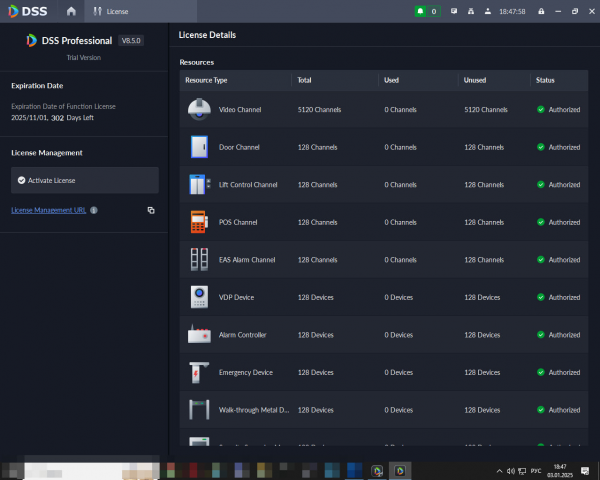Image resolution: width=600 pixels, height=480 pixels.
Task: Click the EAS Alarm Channel gate icon
Action: click(x=199, y=259)
